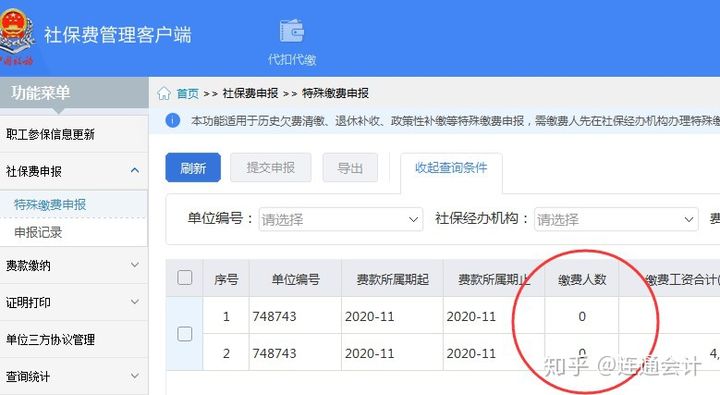Image resolution: width=720 pixels, height=395 pixels.
Task: Open the 社保经办机构 dropdown
Action: click(616, 220)
